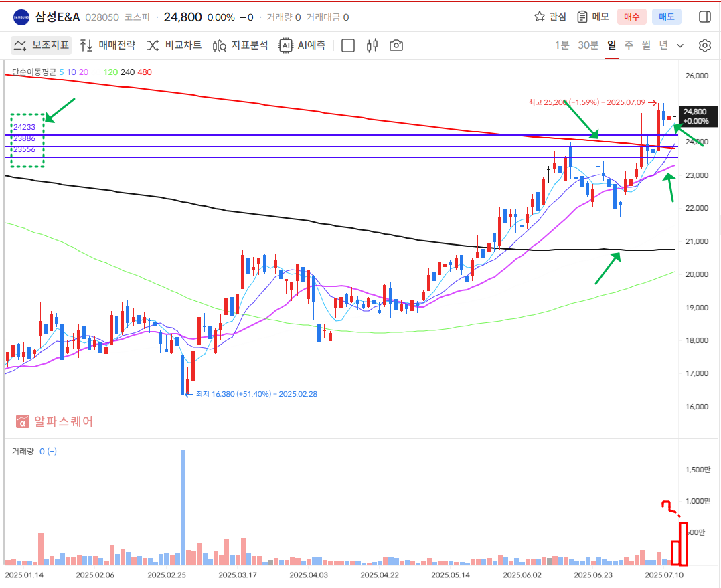This screenshot has height=588, width=721.
Task: Click the square fullscreen frame icon
Action: click(348, 45)
